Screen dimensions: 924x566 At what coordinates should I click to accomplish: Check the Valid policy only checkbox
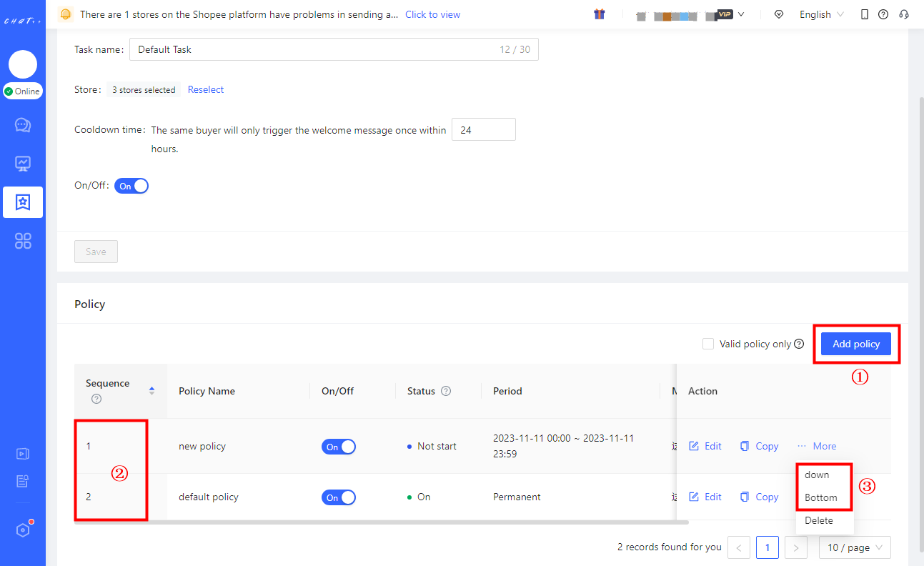coord(708,344)
